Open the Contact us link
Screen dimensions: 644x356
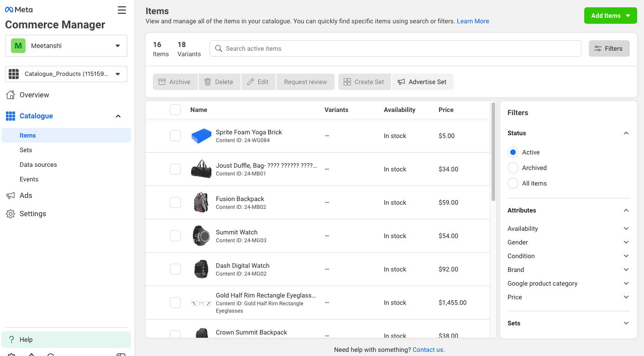pyautogui.click(x=429, y=350)
